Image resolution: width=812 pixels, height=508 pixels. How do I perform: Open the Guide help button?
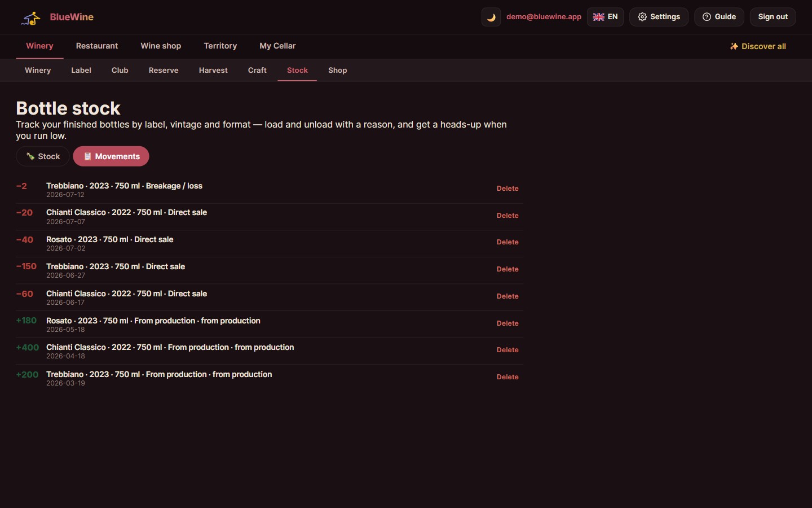[719, 17]
